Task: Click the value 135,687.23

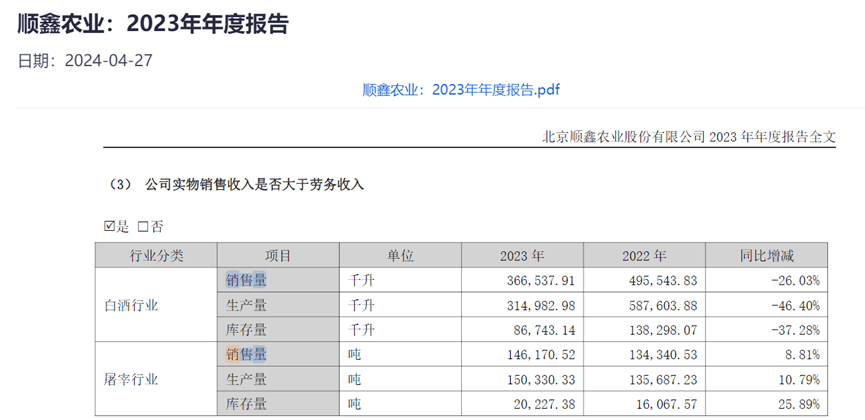Action: [x=663, y=380]
